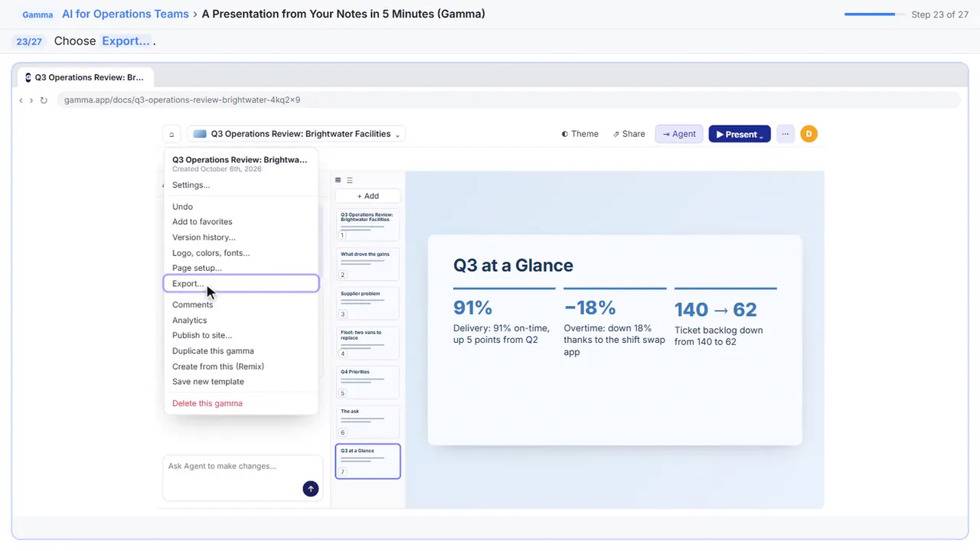Screen dimensions: 980x551
Task: Toggle the Agent panel button
Action: point(679,134)
